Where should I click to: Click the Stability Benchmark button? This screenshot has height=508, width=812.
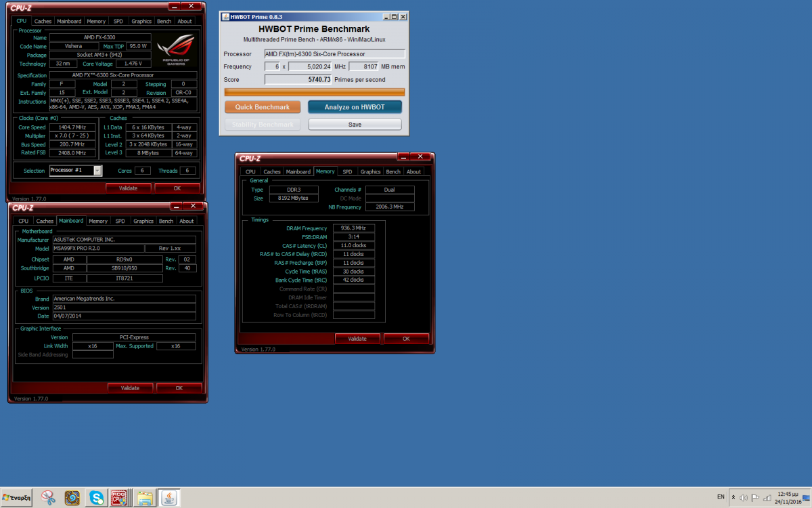pos(263,125)
